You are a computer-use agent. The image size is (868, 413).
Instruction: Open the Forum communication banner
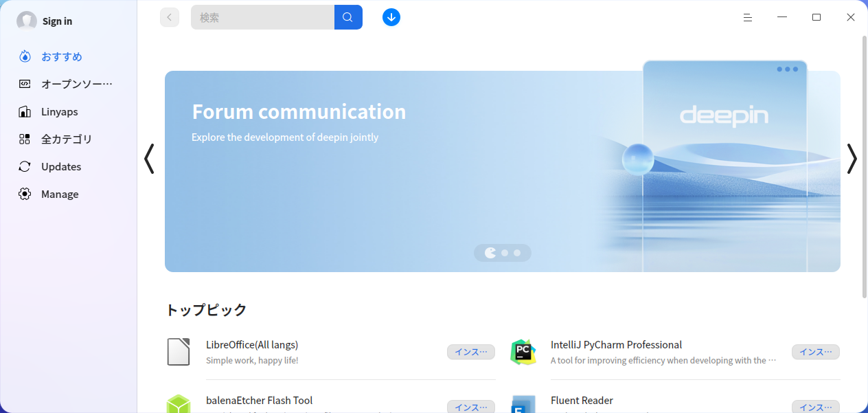pyautogui.click(x=503, y=171)
